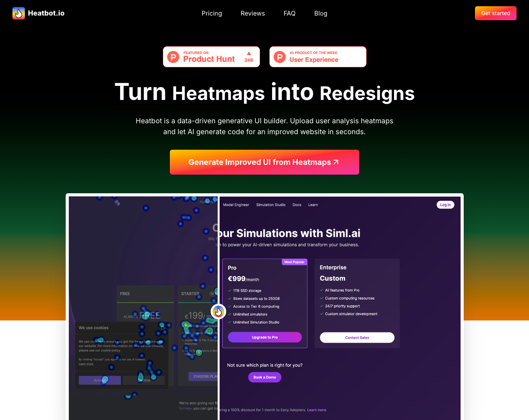
Task: Click the Book a Demo button
Action: (x=264, y=377)
